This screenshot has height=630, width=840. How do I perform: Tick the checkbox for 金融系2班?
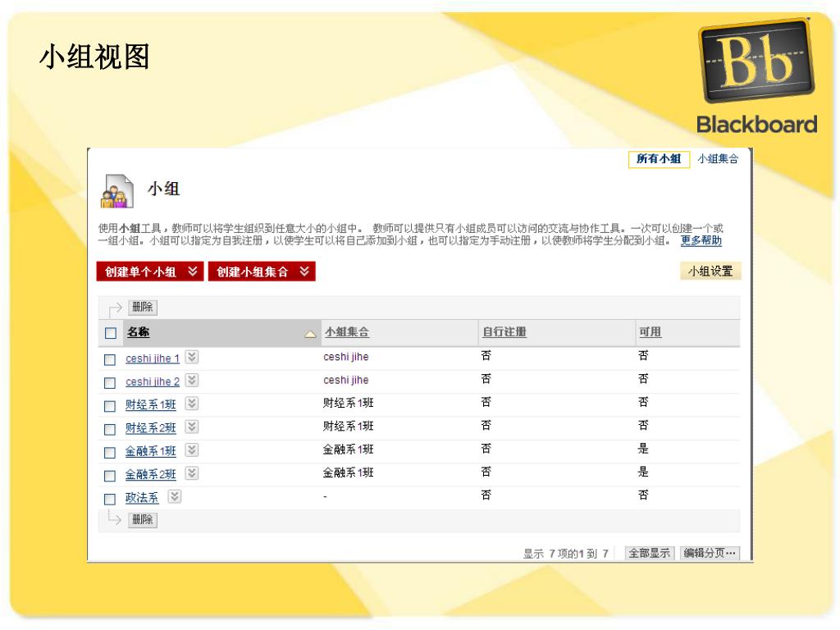tap(110, 476)
